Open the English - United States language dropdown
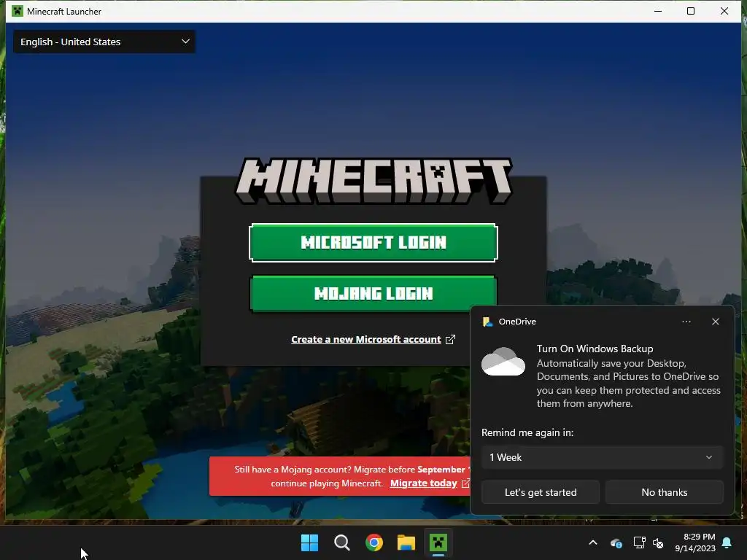Image resolution: width=747 pixels, height=560 pixels. (104, 42)
